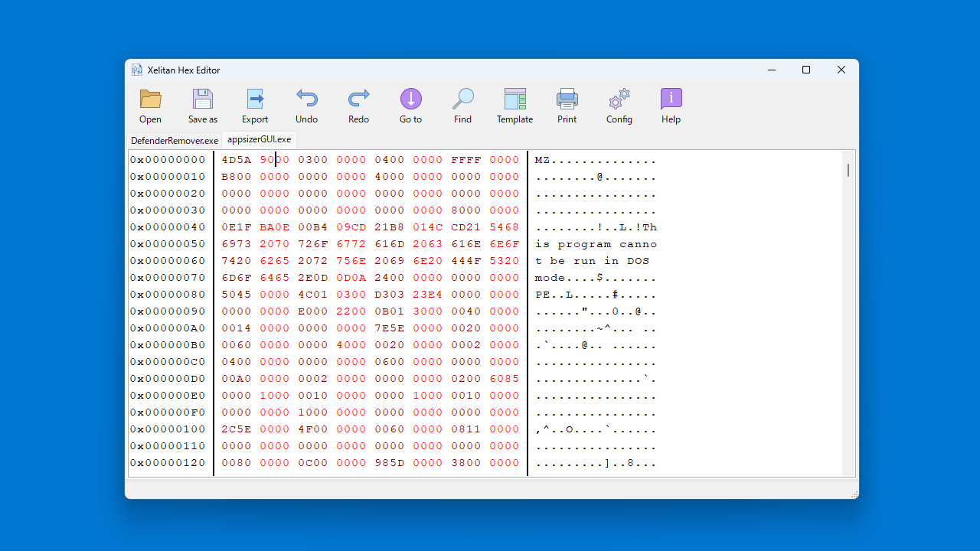Click ASCII text 'MZ' in first row
The height and width of the screenshot is (551, 980).
543,160
